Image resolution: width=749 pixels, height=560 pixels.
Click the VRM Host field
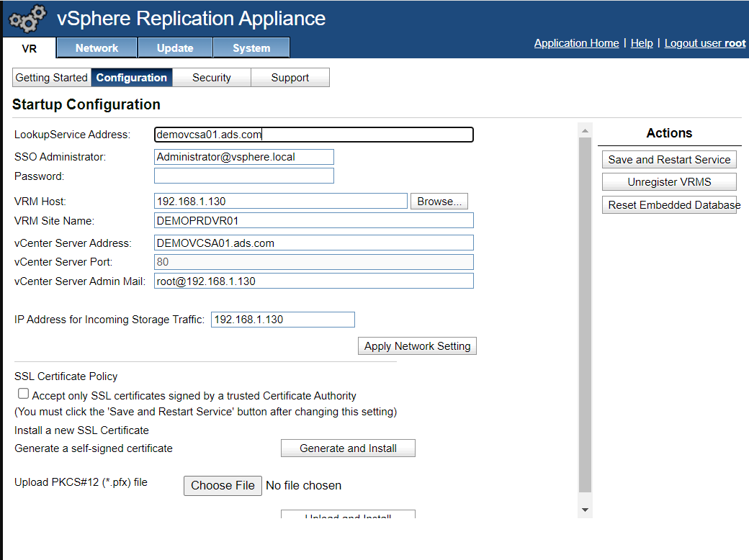[x=281, y=201]
